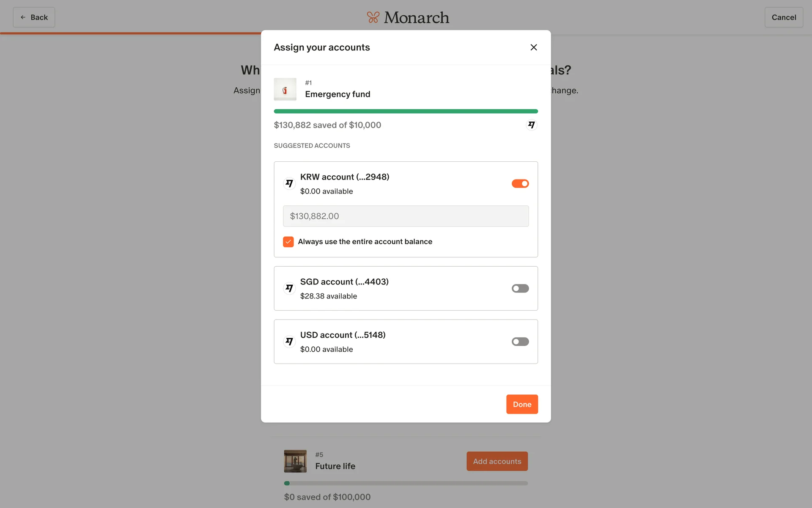The height and width of the screenshot is (508, 812).
Task: Click the Cancel button
Action: tap(783, 17)
